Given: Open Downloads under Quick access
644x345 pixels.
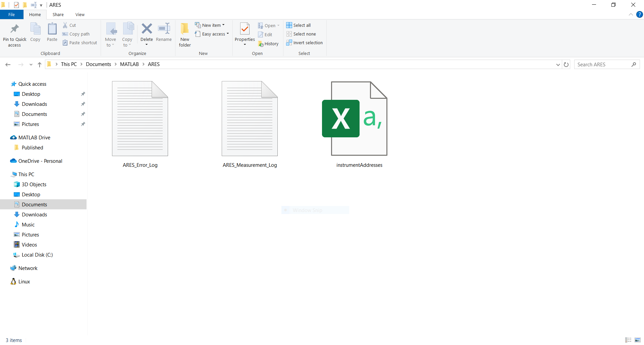Looking at the screenshot, I should click(34, 104).
